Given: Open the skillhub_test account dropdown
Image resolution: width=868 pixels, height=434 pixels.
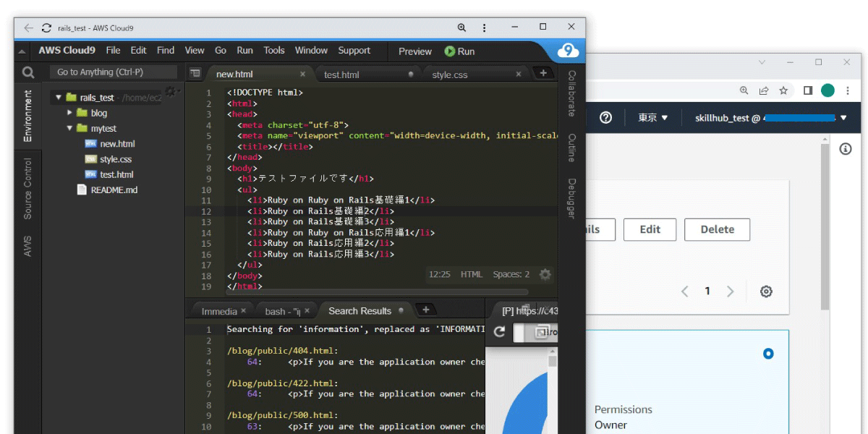Looking at the screenshot, I should (x=770, y=118).
